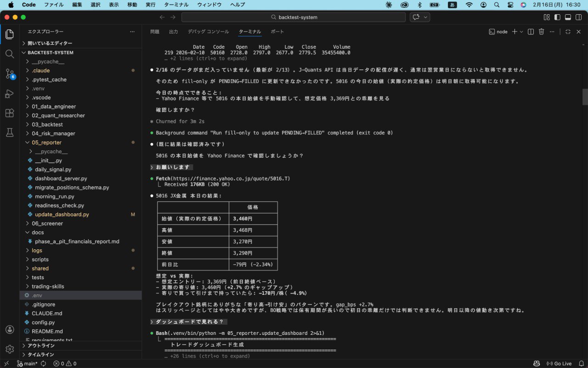588x368 pixels.
Task: Click the terminal scrollbar thumb
Action: point(585,97)
